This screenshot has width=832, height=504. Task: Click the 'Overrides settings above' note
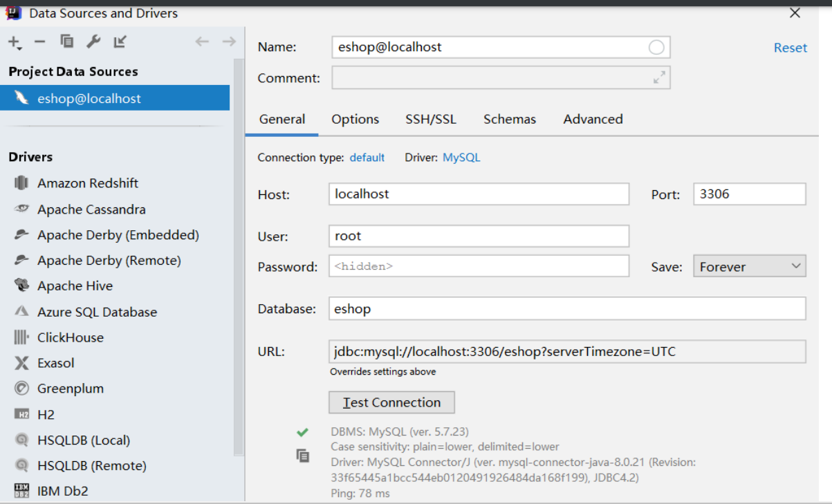(x=382, y=371)
